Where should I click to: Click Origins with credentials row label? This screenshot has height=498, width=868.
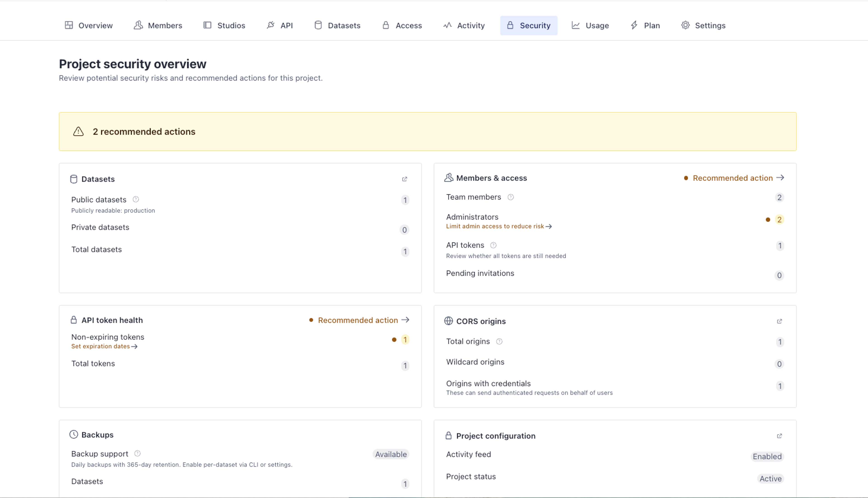(x=488, y=383)
